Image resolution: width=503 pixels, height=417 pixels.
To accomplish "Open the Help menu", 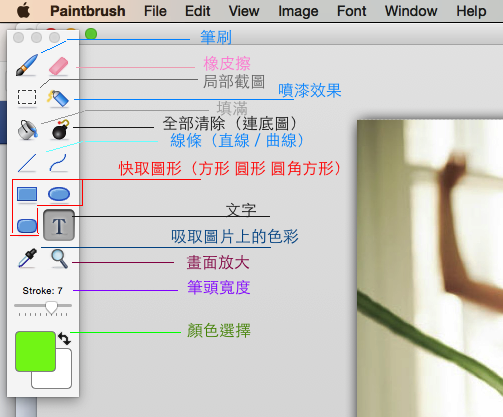I will point(471,11).
